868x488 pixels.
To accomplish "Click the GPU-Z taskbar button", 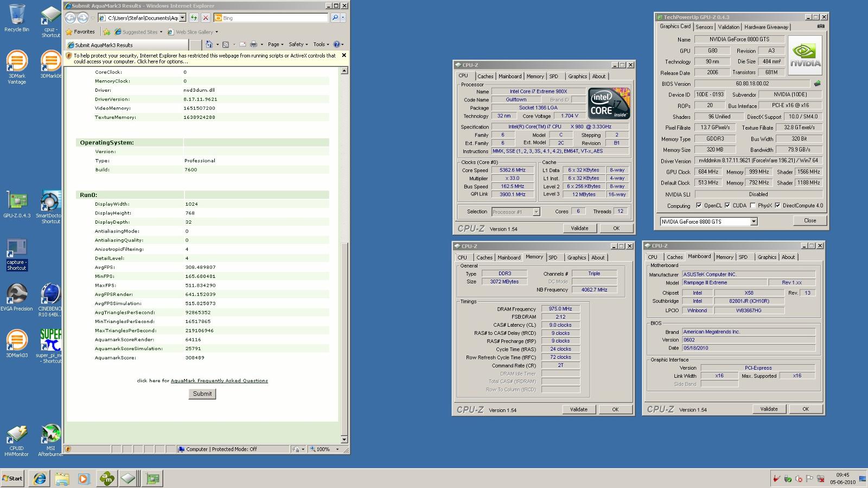I will (x=153, y=479).
